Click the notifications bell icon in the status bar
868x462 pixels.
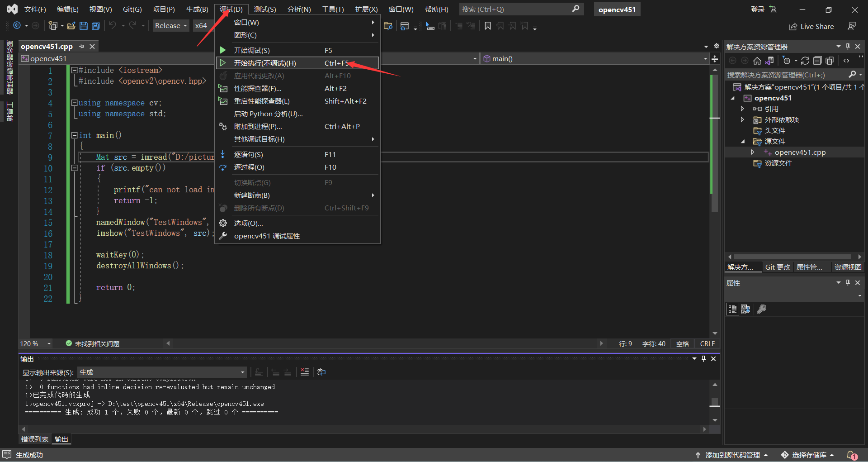852,455
